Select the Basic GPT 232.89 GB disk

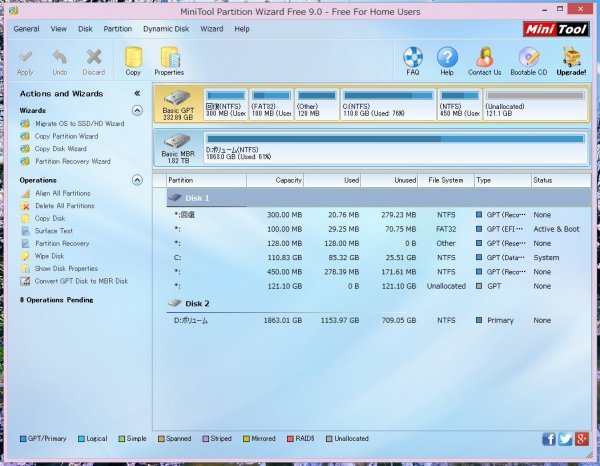point(178,105)
